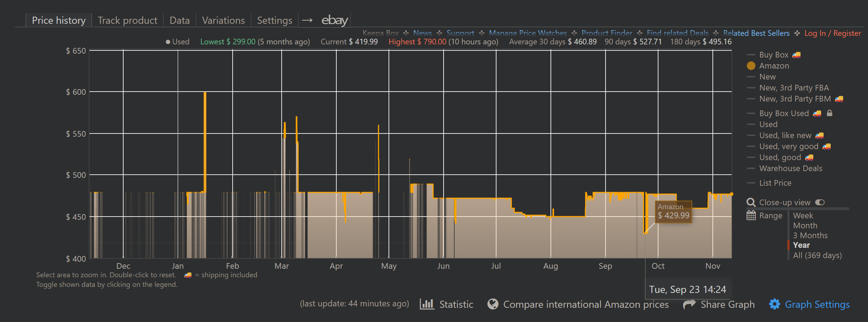
Task: Open the Settings tab
Action: 275,20
